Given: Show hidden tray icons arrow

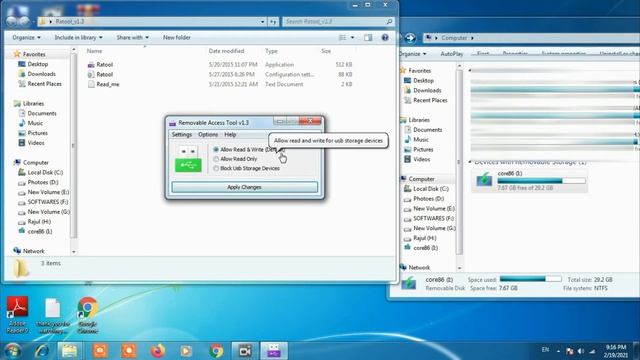Looking at the screenshot, I should [558, 351].
